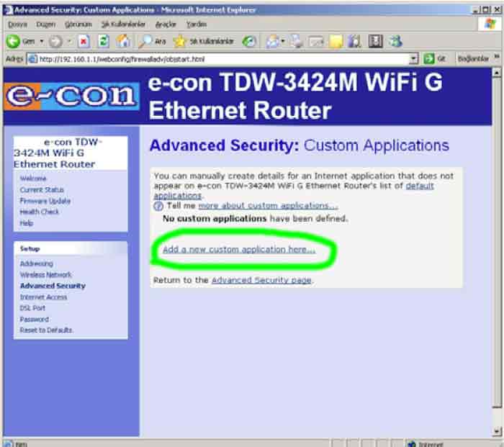Return via the Advanced Security page link
This screenshot has width=504, height=447.
[261, 280]
